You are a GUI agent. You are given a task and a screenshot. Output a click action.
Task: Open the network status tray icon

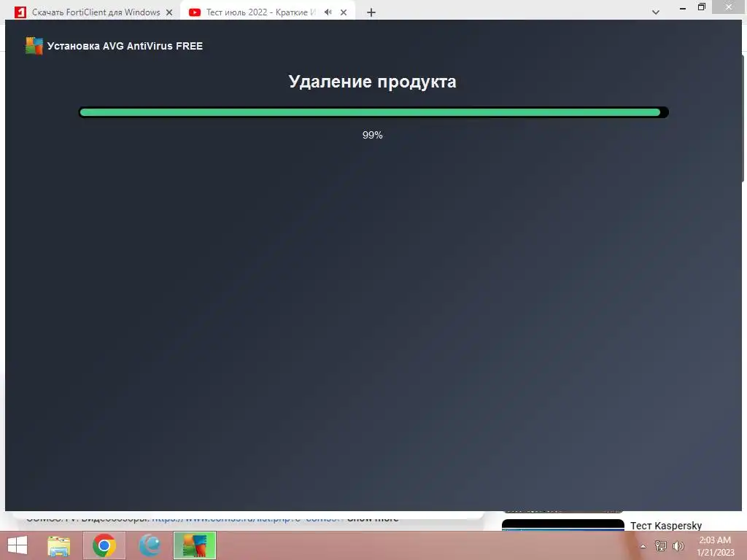pyautogui.click(x=660, y=545)
